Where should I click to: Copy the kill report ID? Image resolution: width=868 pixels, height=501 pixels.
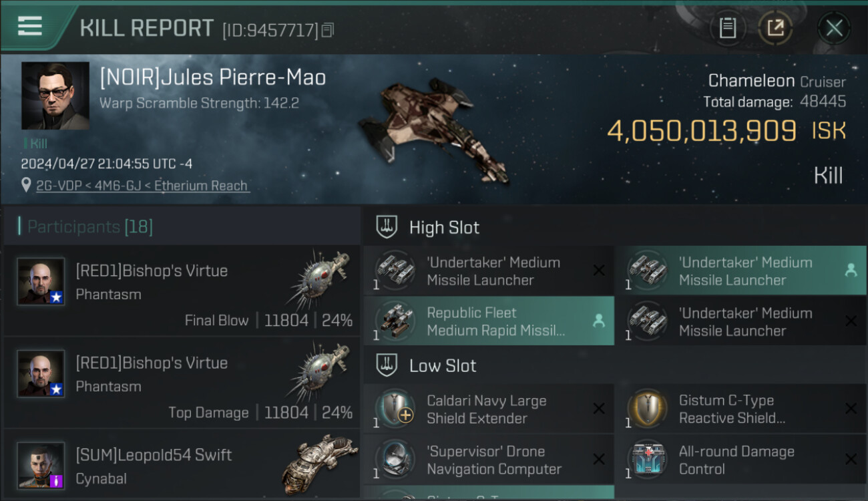[327, 30]
